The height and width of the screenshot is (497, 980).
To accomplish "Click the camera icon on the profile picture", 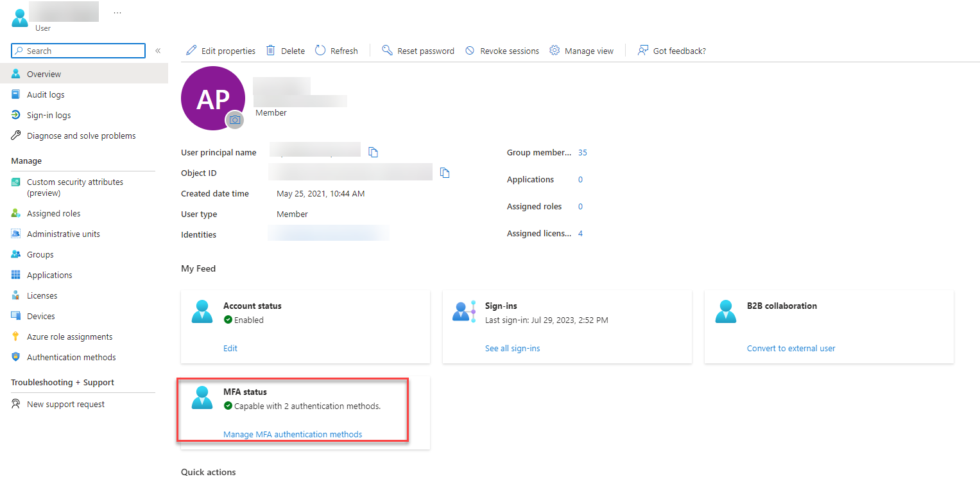I will [x=235, y=120].
